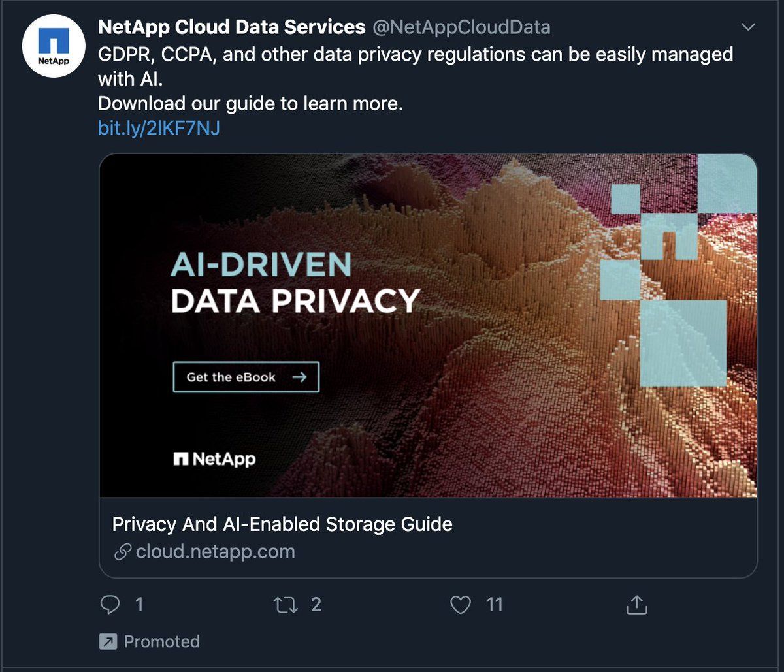Click the arrow inside Get the eBook
Viewport: 784px width, 672px height.
(x=299, y=377)
